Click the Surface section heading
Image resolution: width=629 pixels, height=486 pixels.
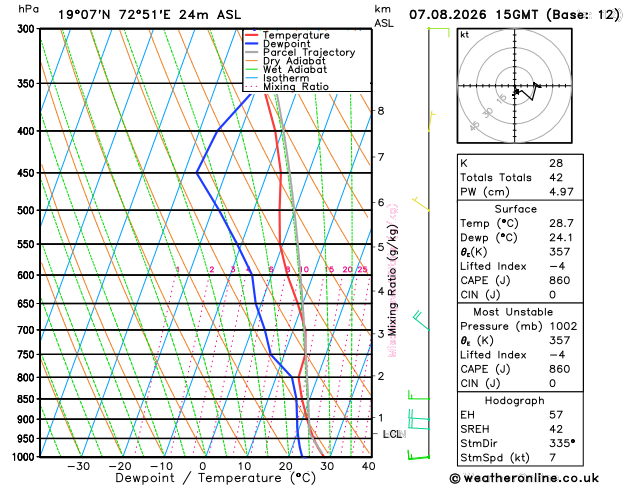coord(515,209)
